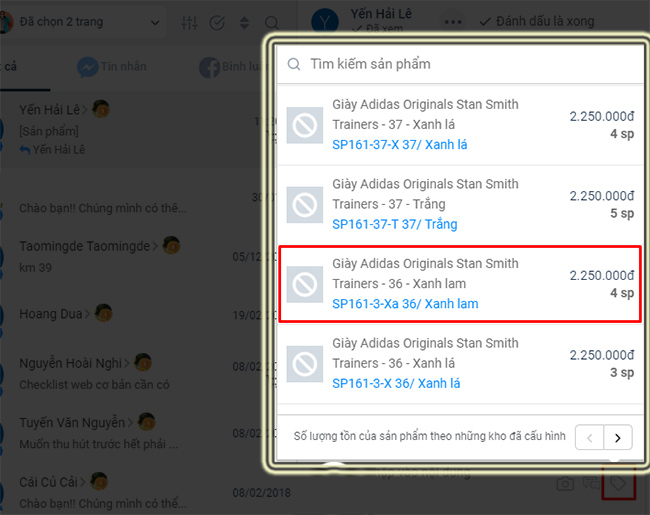Click the product tag icon

click(618, 483)
